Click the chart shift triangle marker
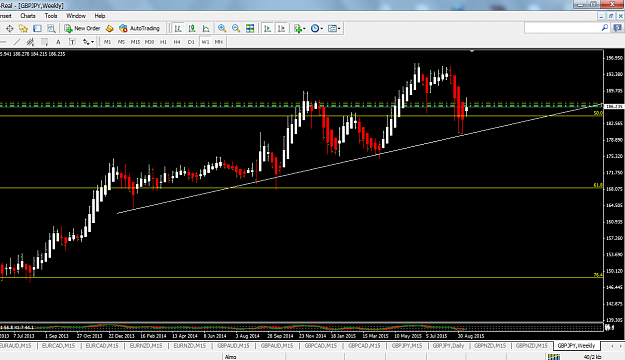 pos(472,51)
